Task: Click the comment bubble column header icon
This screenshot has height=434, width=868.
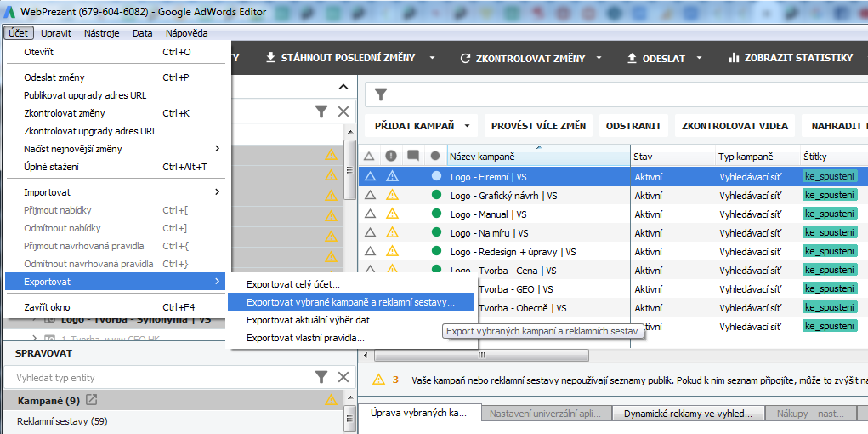Action: (x=413, y=157)
